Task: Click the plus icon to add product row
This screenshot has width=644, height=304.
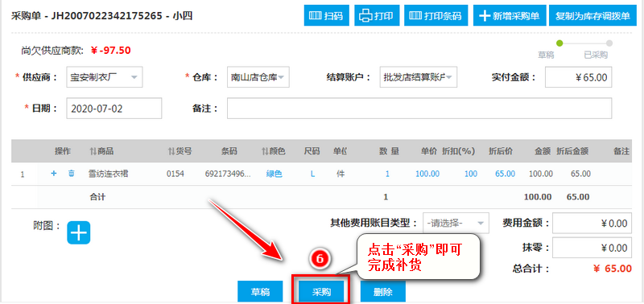Action: 53,174
